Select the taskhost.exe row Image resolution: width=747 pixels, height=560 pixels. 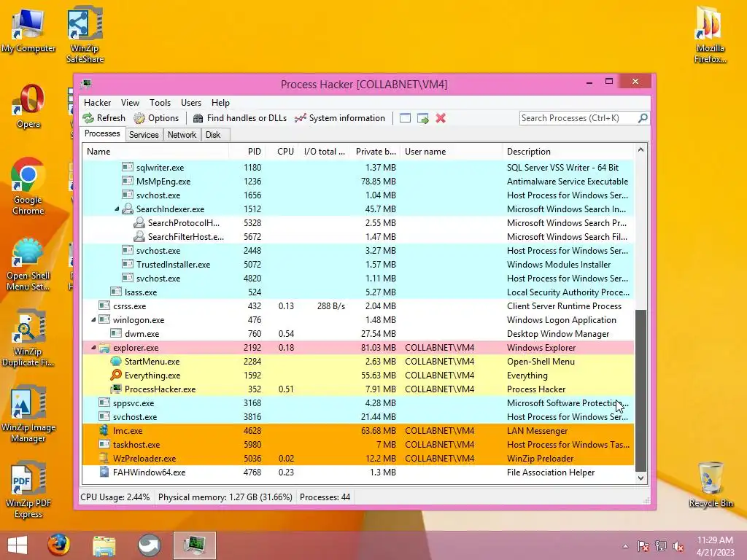tap(357, 444)
